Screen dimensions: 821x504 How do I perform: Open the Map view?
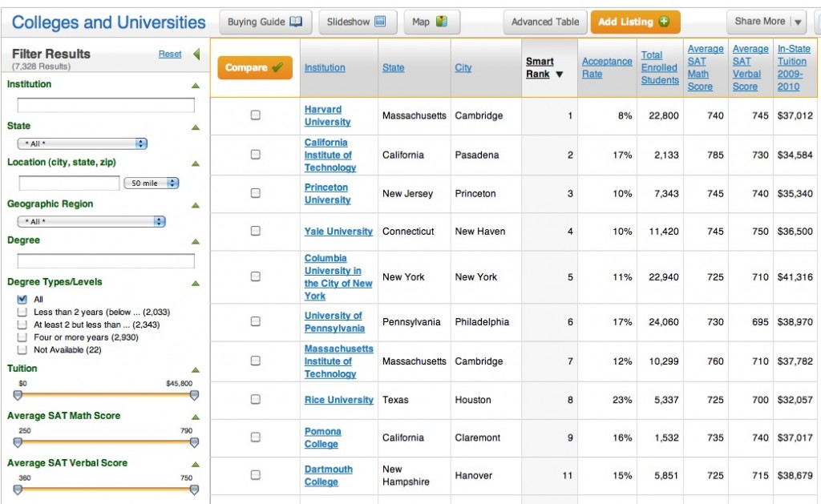(430, 22)
